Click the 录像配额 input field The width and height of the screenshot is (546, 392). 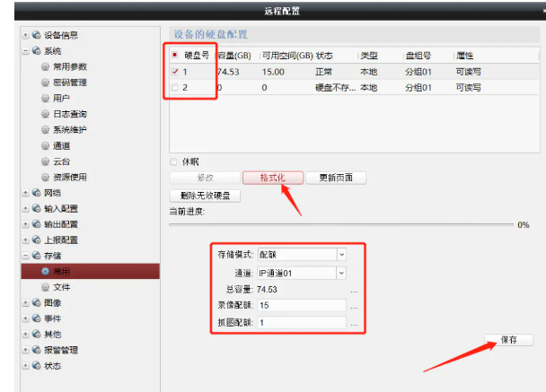click(301, 306)
